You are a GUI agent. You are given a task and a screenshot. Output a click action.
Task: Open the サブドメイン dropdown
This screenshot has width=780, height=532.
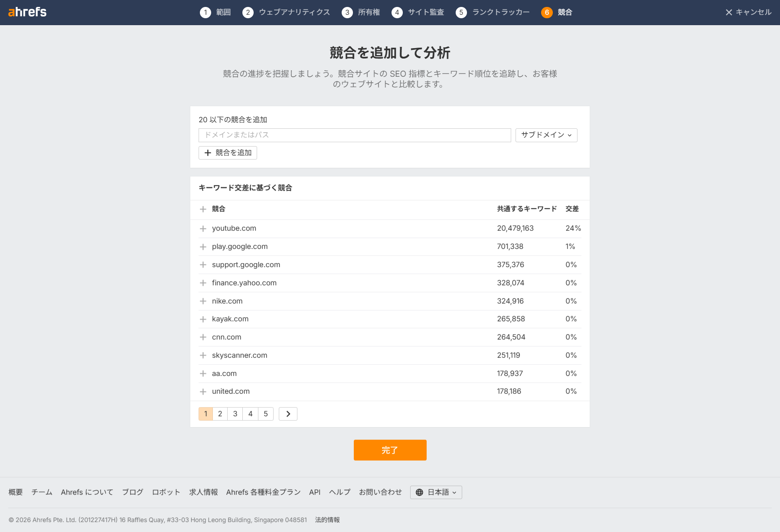coord(546,135)
